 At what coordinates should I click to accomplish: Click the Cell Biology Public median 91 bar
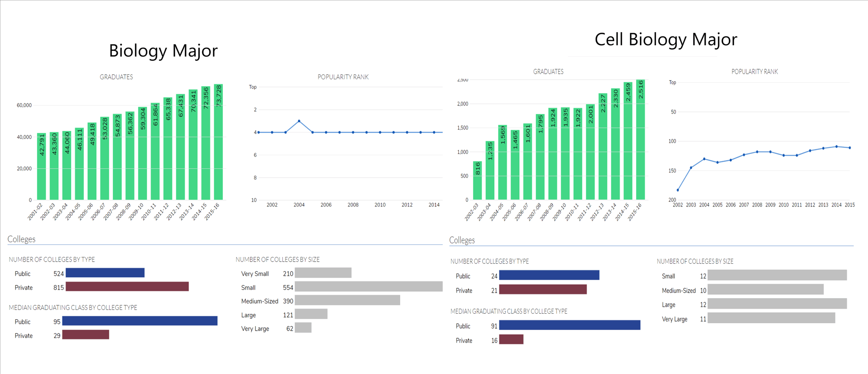570,325
